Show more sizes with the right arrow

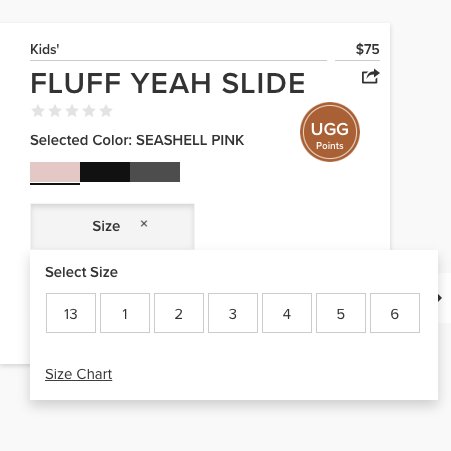click(x=440, y=298)
